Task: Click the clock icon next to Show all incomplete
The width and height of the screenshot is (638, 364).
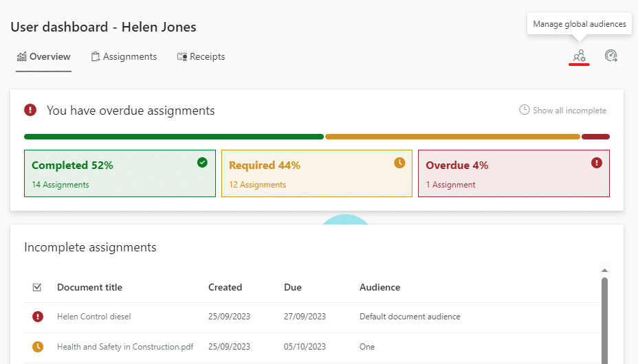Action: (524, 110)
